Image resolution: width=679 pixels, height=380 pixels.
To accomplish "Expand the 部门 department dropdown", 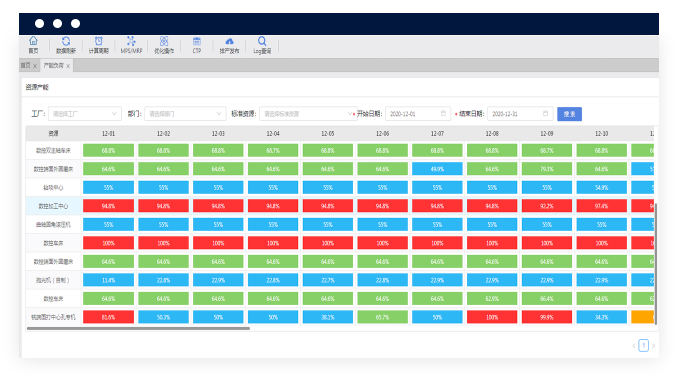I will 185,114.
